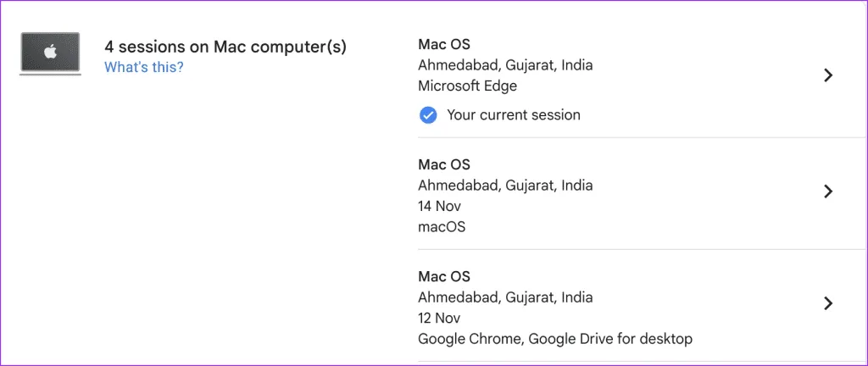Click the Apple logo on the laptop
The image size is (868, 366).
tap(50, 53)
